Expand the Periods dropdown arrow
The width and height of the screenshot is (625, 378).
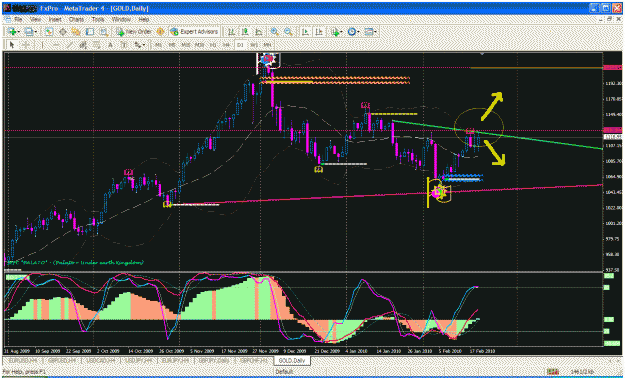pyautogui.click(x=358, y=32)
